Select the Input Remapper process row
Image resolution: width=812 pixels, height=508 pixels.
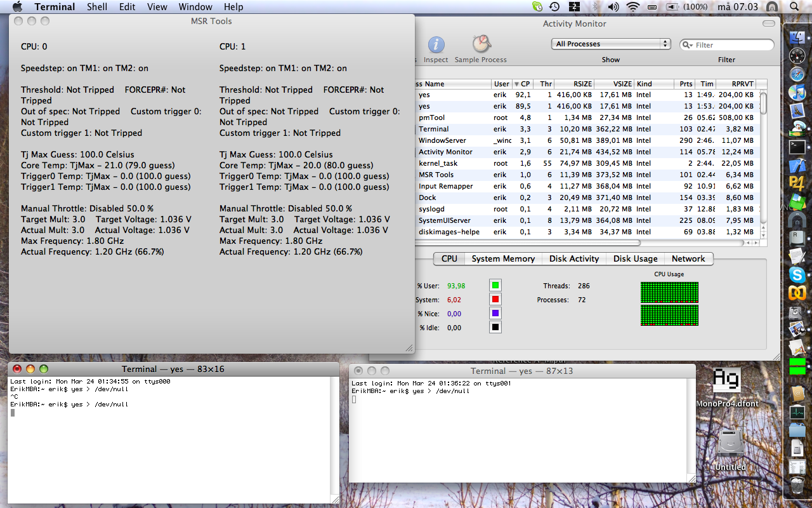coord(586,186)
